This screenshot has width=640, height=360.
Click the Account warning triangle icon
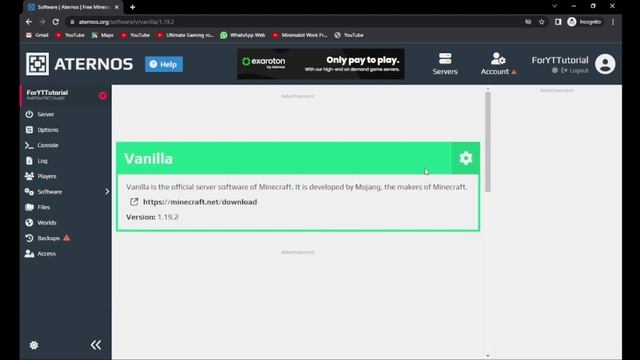pyautogui.click(x=514, y=72)
